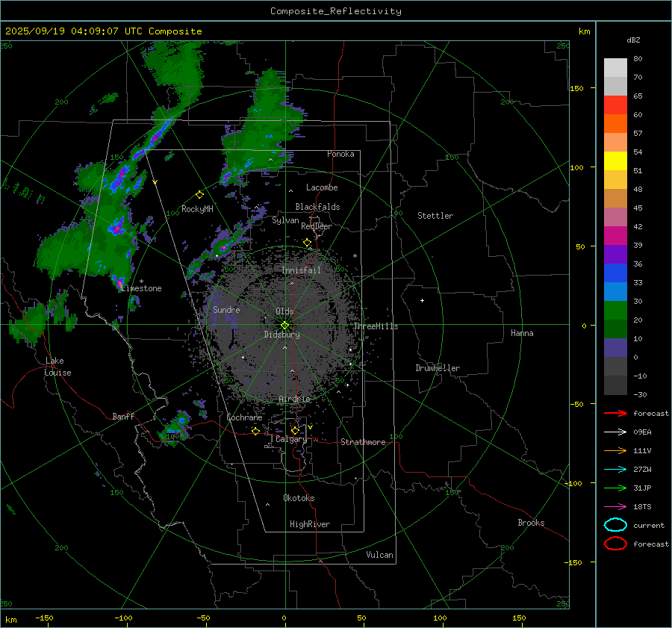Select the cyan 27ZW arrow icon
The height and width of the screenshot is (628, 672).
coord(615,469)
